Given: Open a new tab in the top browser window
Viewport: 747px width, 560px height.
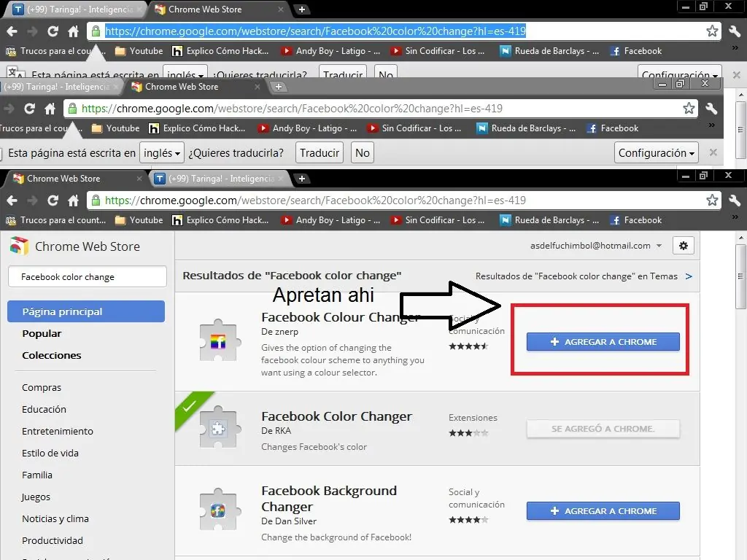Looking at the screenshot, I should 301,9.
